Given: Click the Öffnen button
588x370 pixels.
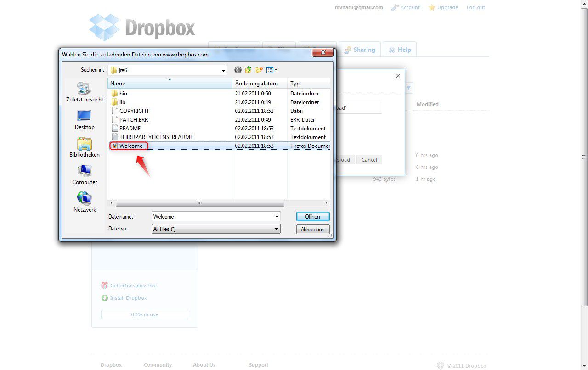Looking at the screenshot, I should point(312,216).
